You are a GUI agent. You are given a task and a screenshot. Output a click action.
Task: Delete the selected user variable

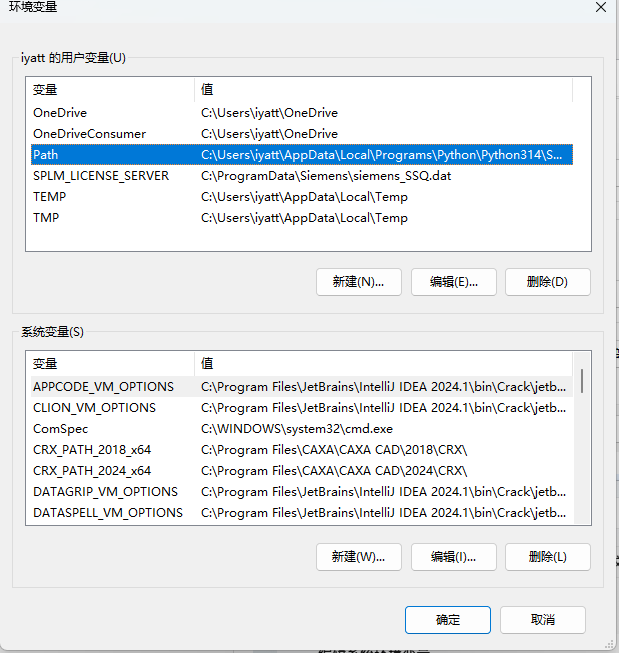[x=547, y=282]
